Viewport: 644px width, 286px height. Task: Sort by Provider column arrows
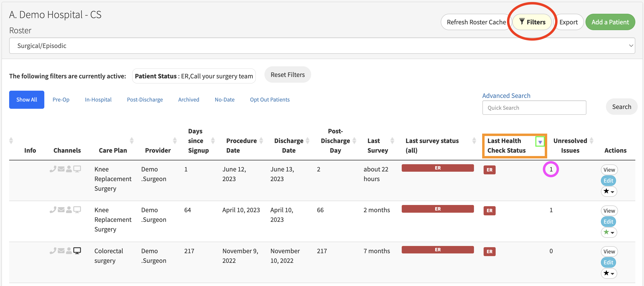[175, 141]
